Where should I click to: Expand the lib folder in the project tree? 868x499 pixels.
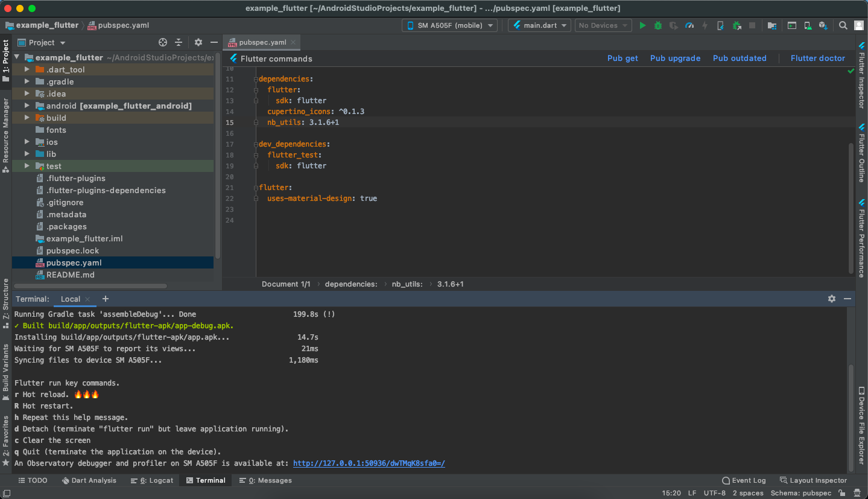(27, 154)
